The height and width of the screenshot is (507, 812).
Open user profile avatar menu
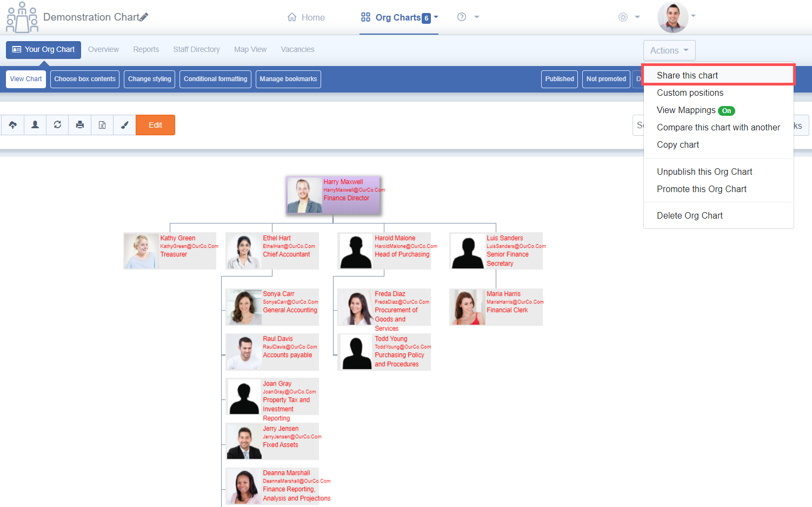pos(673,17)
